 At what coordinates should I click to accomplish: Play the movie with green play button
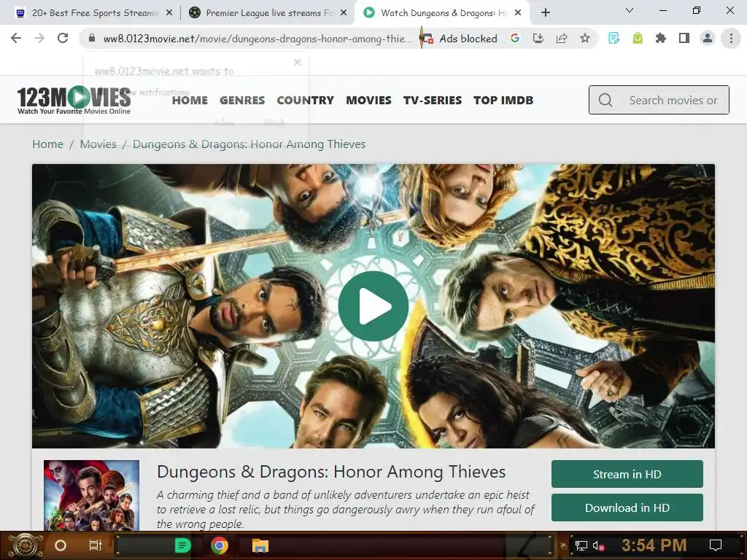[x=373, y=306]
